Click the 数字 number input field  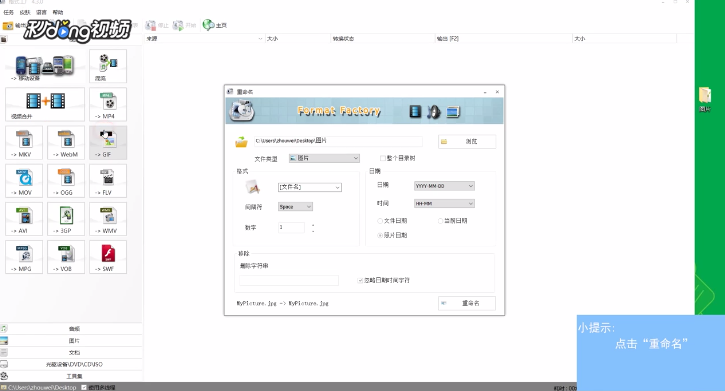point(291,227)
